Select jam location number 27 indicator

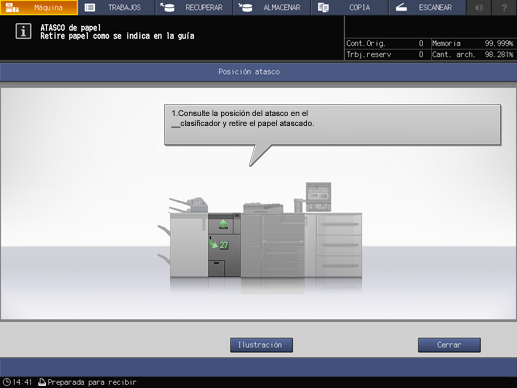[x=224, y=245]
